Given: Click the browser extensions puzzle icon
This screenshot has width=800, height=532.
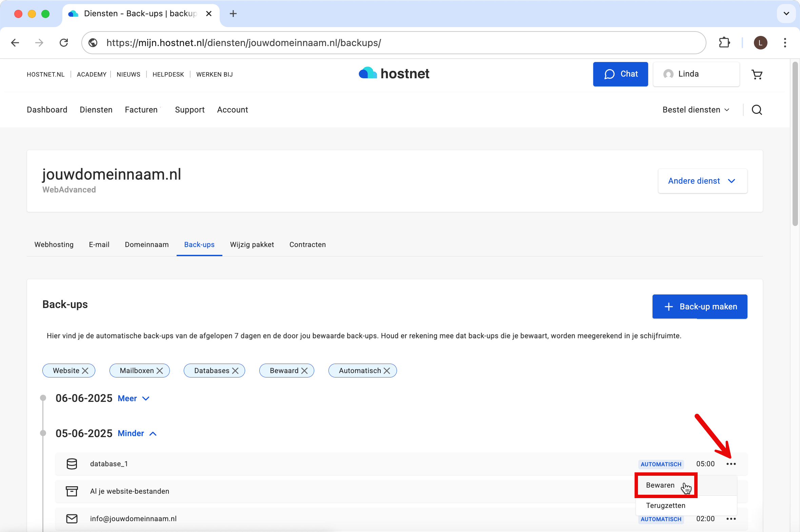Looking at the screenshot, I should pyautogui.click(x=724, y=43).
